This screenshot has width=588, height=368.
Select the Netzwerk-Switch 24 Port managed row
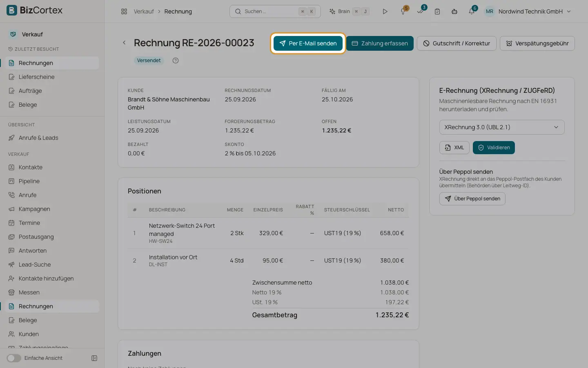pyautogui.click(x=268, y=233)
